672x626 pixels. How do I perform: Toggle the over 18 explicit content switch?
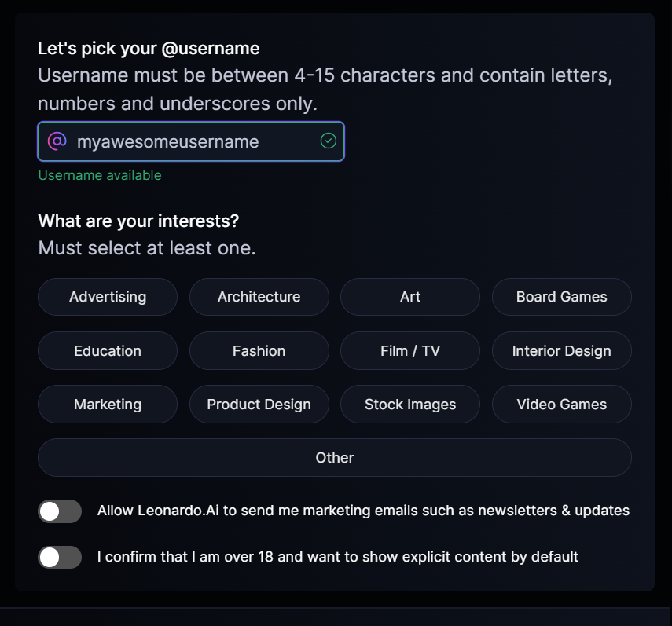60,558
